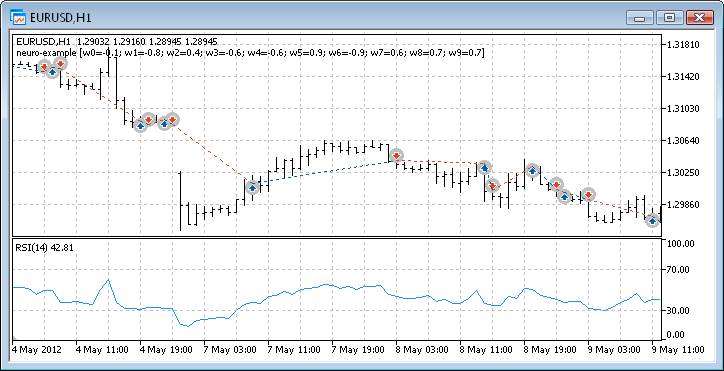Click the 7 May 19:00 time label
Viewport: 724px width, 371px height.
[359, 349]
